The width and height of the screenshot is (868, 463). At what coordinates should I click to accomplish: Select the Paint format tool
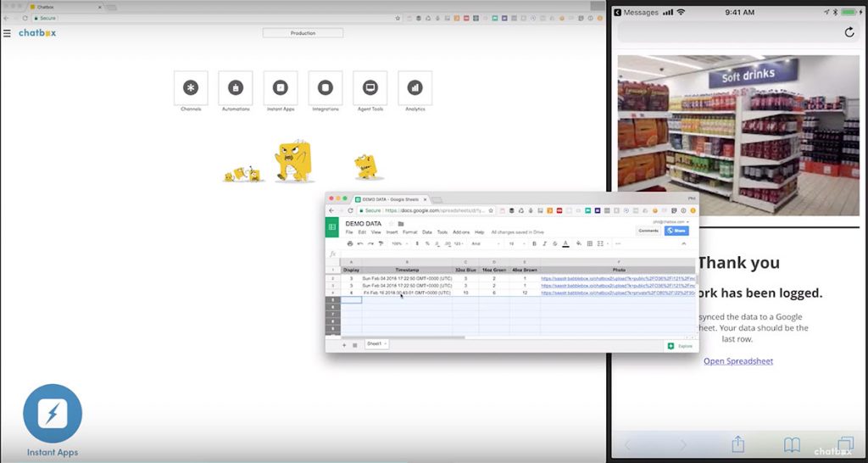[x=381, y=243]
